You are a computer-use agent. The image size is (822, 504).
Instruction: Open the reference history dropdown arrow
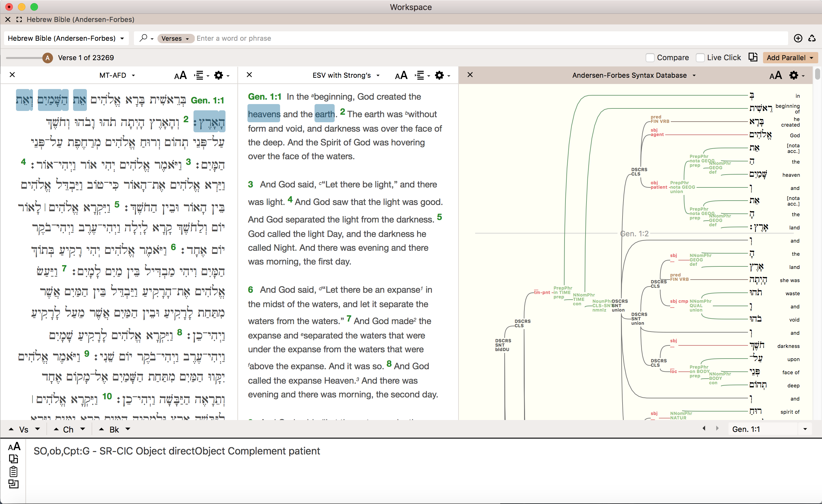point(805,429)
